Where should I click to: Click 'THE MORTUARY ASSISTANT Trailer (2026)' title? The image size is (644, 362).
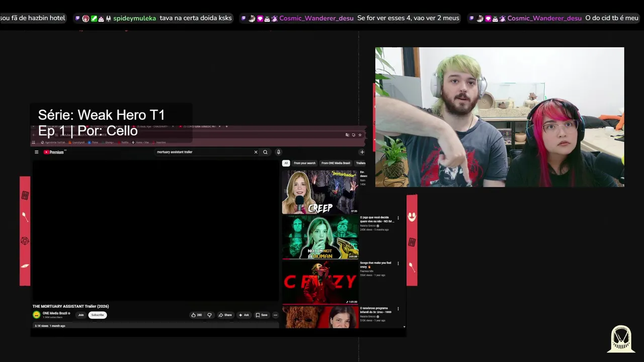pyautogui.click(x=70, y=306)
